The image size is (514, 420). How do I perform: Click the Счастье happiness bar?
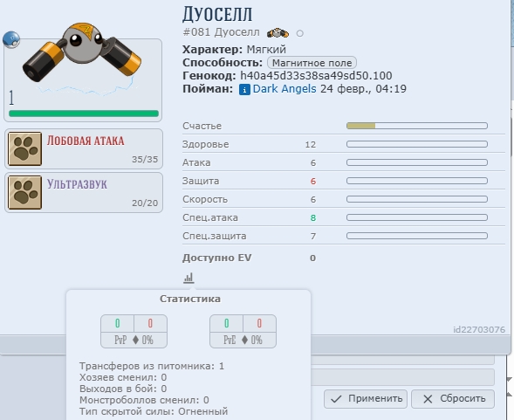pyautogui.click(x=417, y=126)
